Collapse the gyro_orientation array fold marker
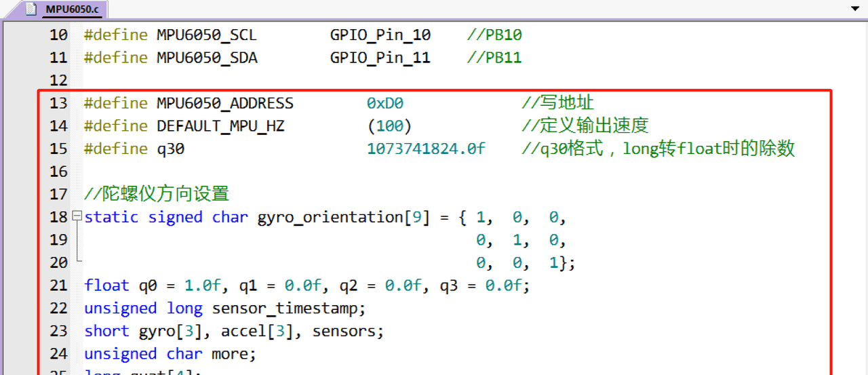This screenshot has width=868, height=375. tap(77, 217)
